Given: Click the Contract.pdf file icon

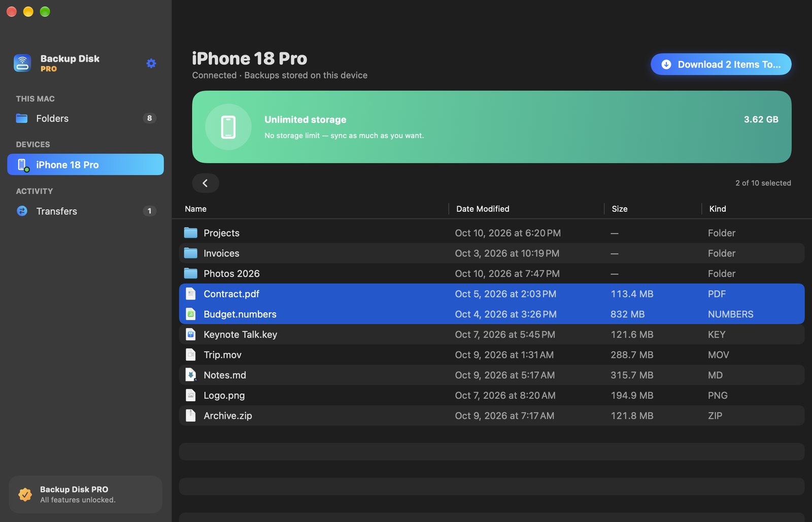Looking at the screenshot, I should coord(191,294).
